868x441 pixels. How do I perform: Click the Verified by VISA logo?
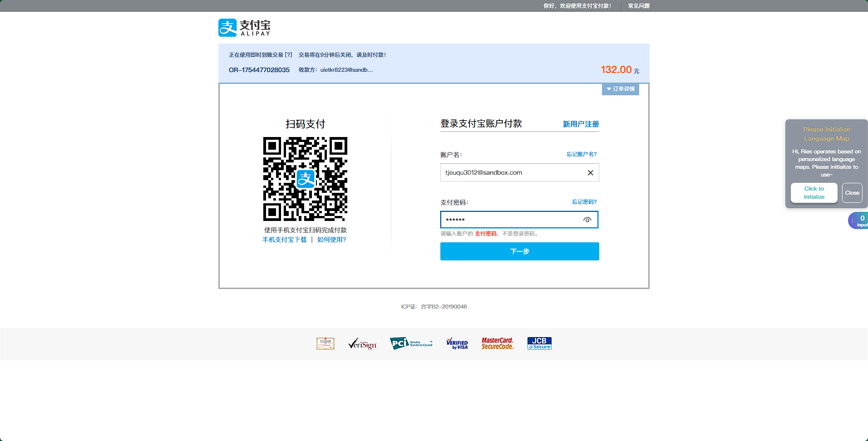pyautogui.click(x=457, y=344)
